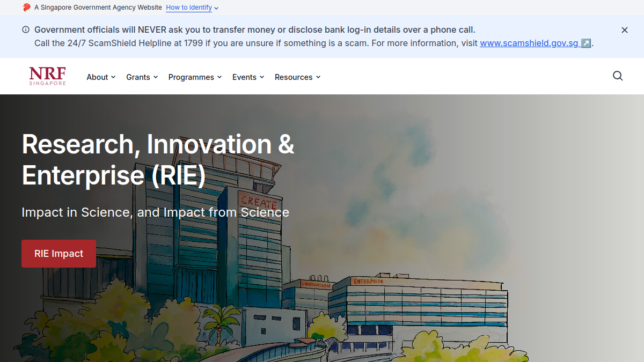Click the 'Government officials will NEVER ask' warning text
The image size is (644, 362).
tap(255, 30)
